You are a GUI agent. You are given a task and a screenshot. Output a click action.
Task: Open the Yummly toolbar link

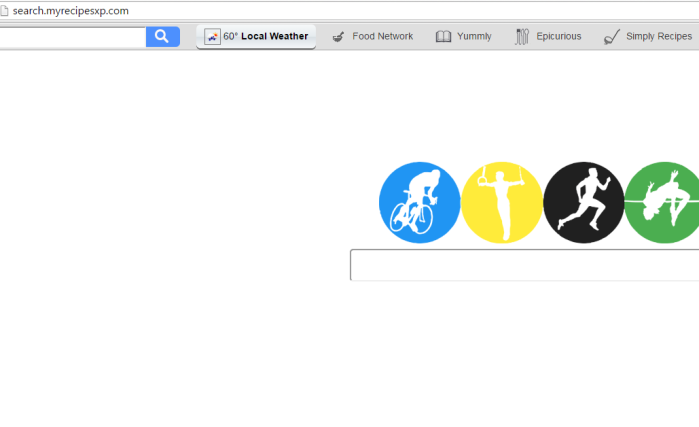coord(464,37)
